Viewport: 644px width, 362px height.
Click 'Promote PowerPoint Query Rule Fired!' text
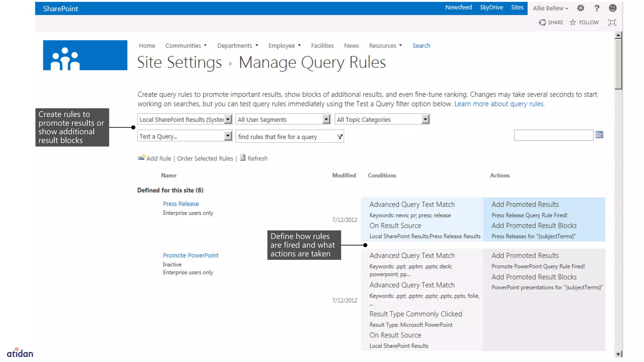tap(538, 266)
